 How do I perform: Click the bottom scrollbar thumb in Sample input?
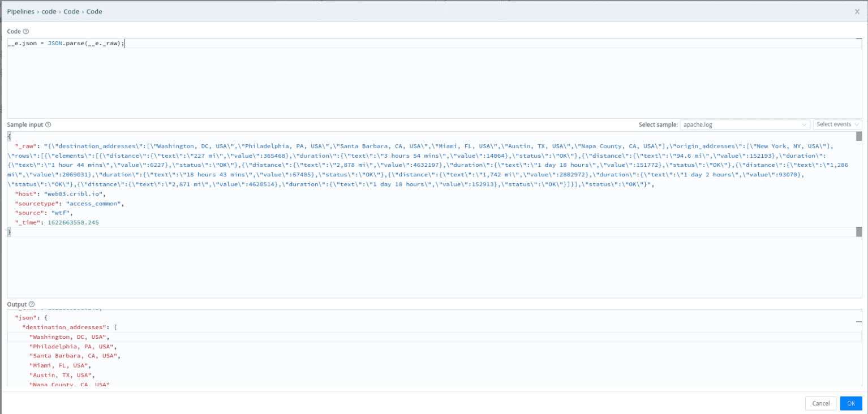(858, 232)
